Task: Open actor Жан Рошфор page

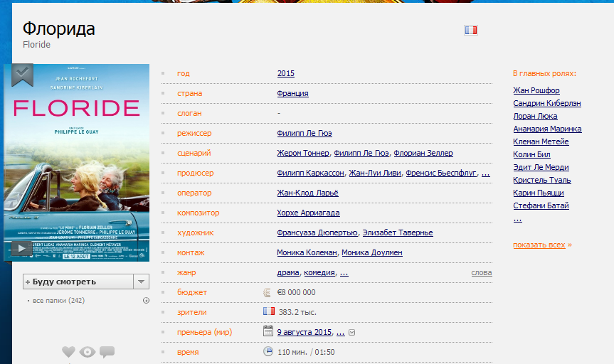Action: coord(536,90)
